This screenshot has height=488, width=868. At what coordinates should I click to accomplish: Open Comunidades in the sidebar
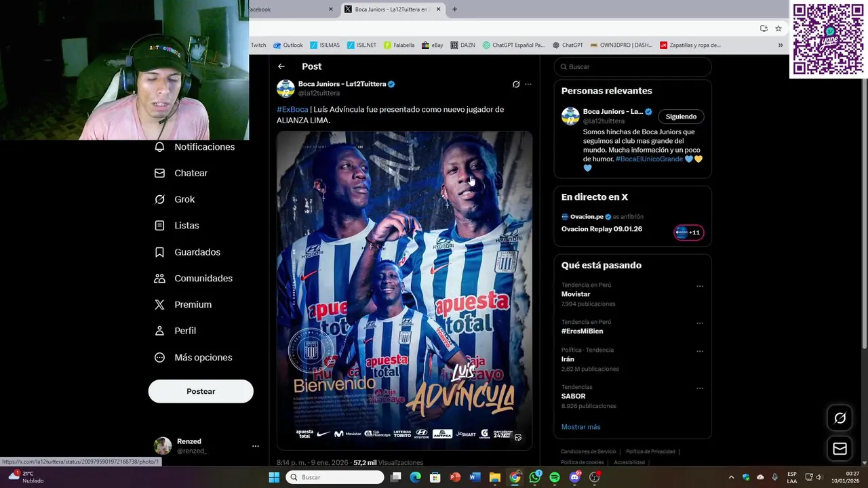(x=193, y=279)
